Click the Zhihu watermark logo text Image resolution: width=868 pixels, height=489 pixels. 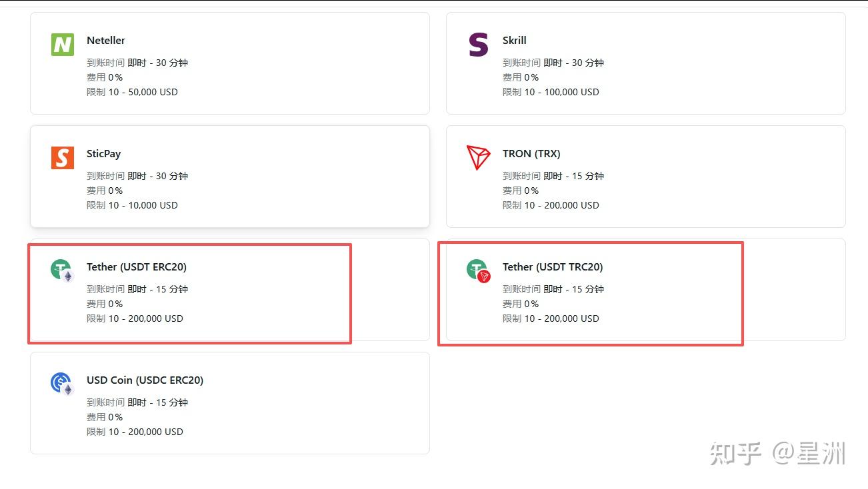(735, 454)
